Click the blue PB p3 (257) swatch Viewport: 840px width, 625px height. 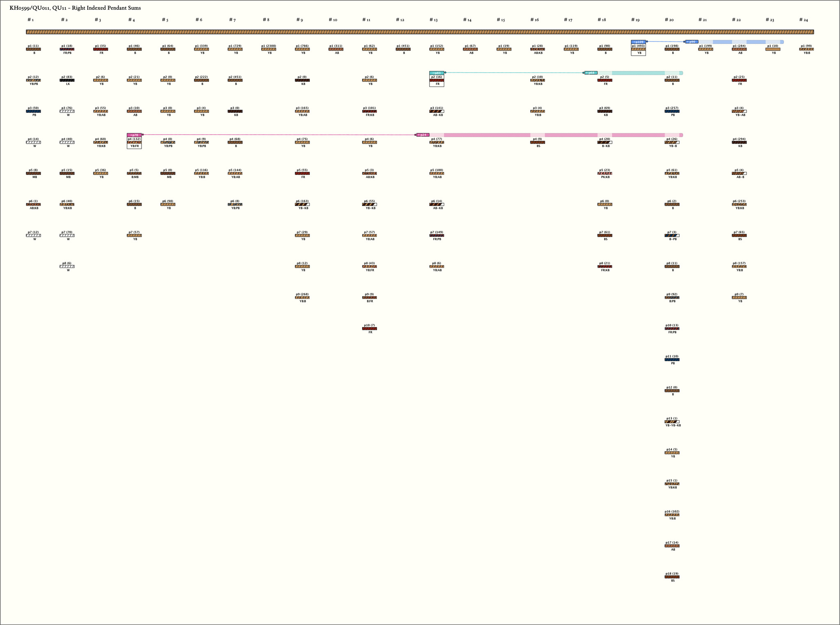pyautogui.click(x=672, y=111)
